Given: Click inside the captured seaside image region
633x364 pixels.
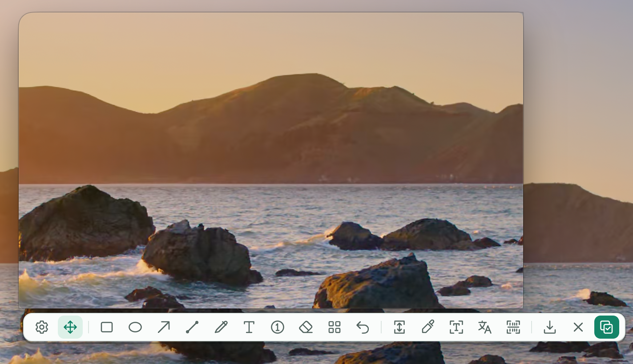Looking at the screenshot, I should (271, 160).
